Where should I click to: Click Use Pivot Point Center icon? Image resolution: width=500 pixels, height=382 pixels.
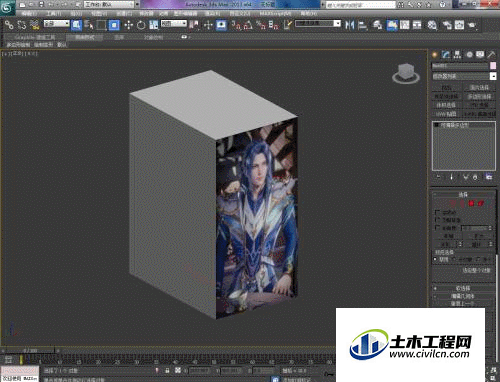click(194, 25)
